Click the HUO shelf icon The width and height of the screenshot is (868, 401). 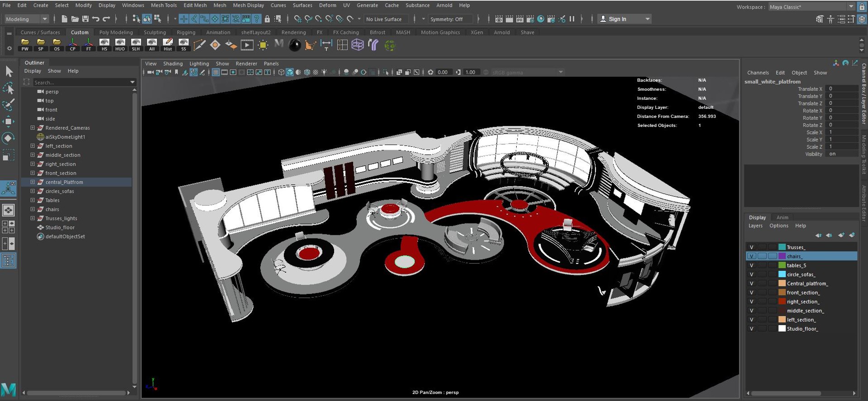click(120, 45)
